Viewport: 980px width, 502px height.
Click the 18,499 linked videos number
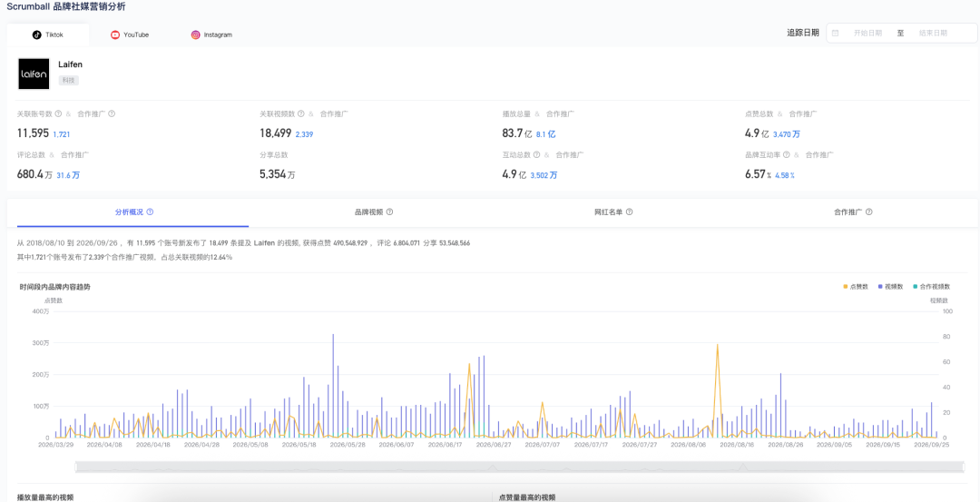coord(276,133)
